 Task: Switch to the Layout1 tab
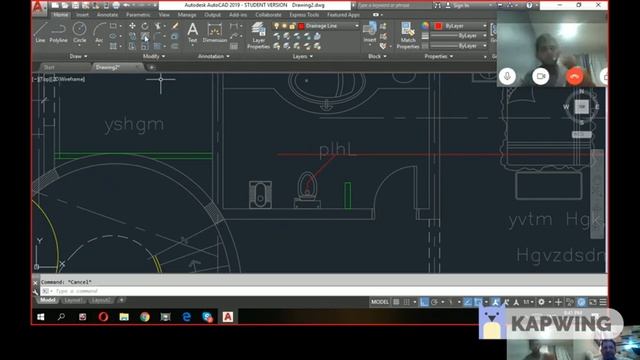click(x=73, y=300)
